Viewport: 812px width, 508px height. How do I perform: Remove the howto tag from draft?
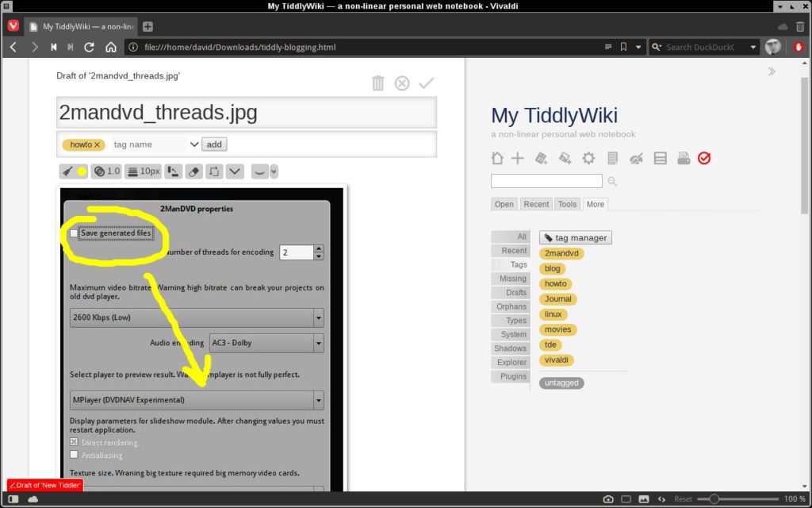(x=97, y=144)
